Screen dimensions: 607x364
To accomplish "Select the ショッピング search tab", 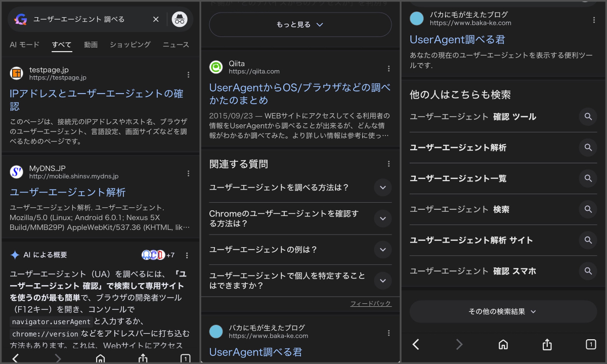I will pyautogui.click(x=130, y=44).
